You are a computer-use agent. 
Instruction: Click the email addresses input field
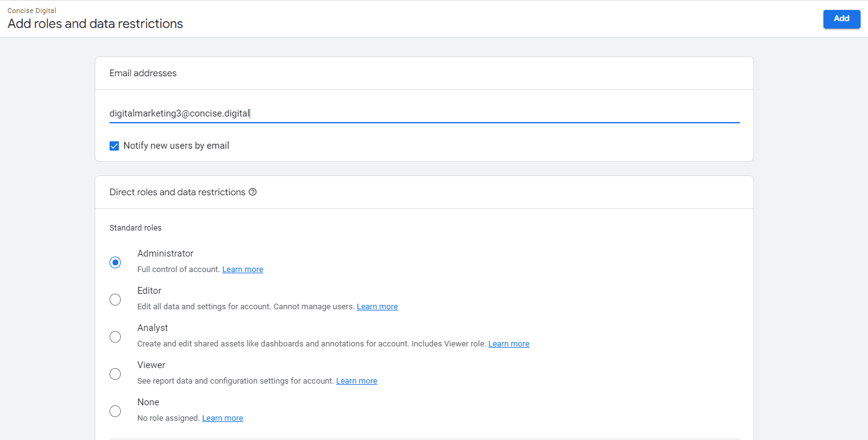pos(423,113)
